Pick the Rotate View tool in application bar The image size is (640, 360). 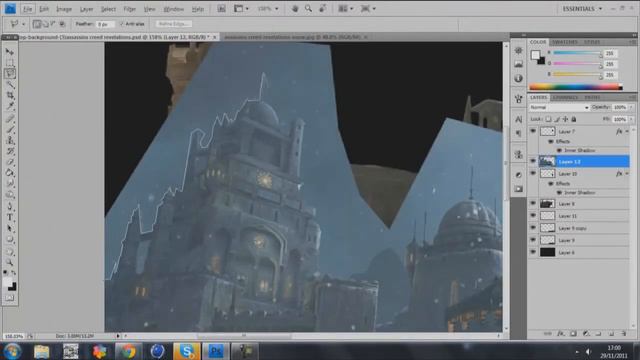pos(322,9)
